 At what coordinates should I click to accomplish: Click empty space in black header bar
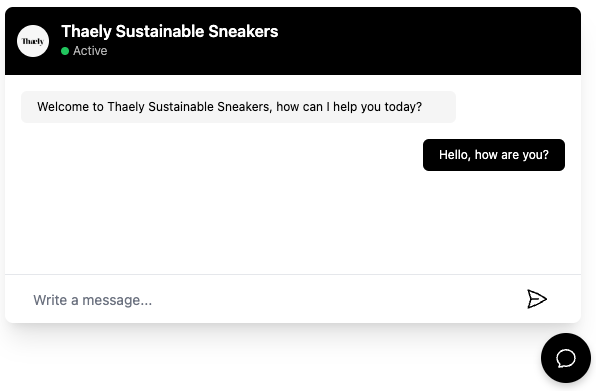tap(430, 41)
